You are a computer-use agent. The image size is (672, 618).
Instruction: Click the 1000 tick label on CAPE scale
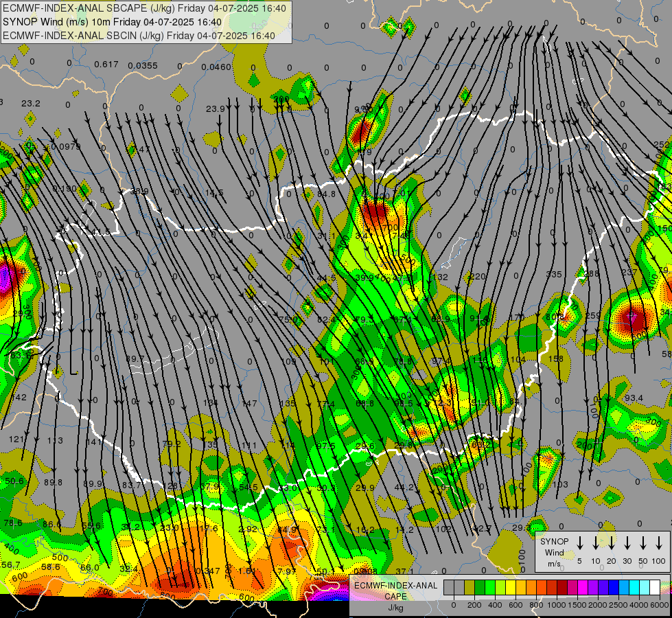[557, 605]
